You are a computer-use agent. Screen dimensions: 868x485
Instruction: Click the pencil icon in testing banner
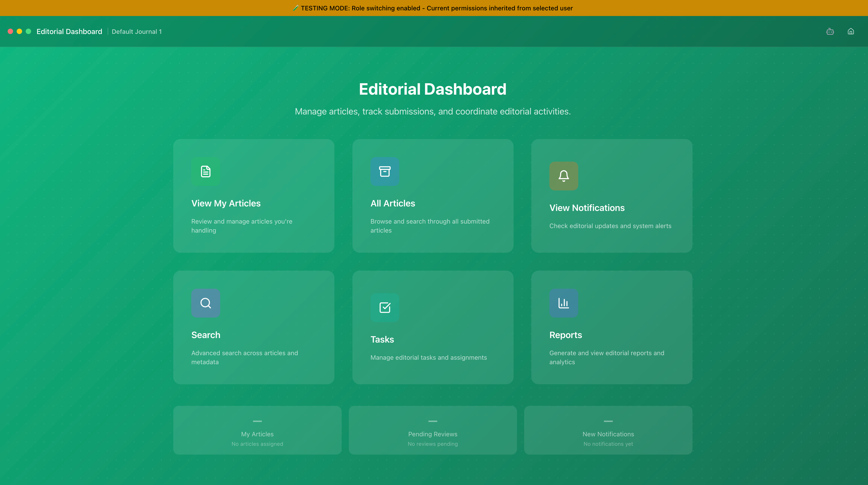coord(295,8)
